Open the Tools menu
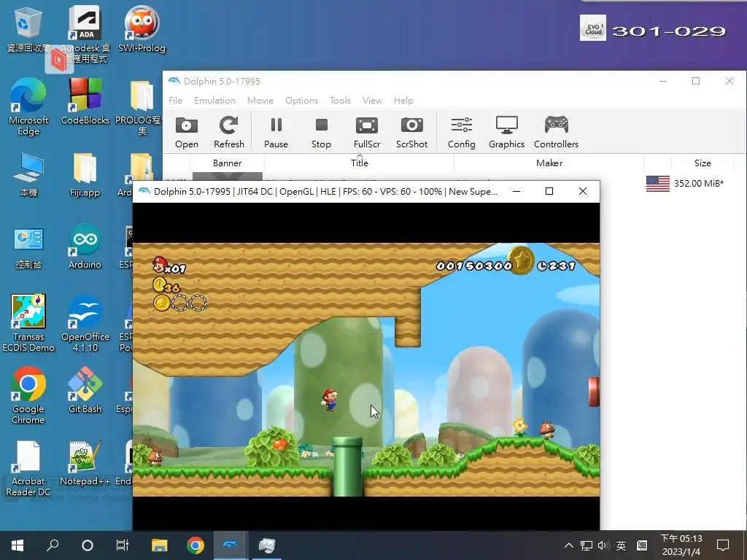Screen dimensions: 747x560 tap(340, 101)
